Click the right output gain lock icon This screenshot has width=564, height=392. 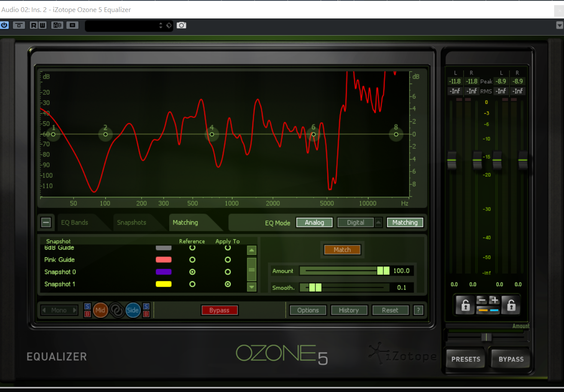(x=511, y=305)
